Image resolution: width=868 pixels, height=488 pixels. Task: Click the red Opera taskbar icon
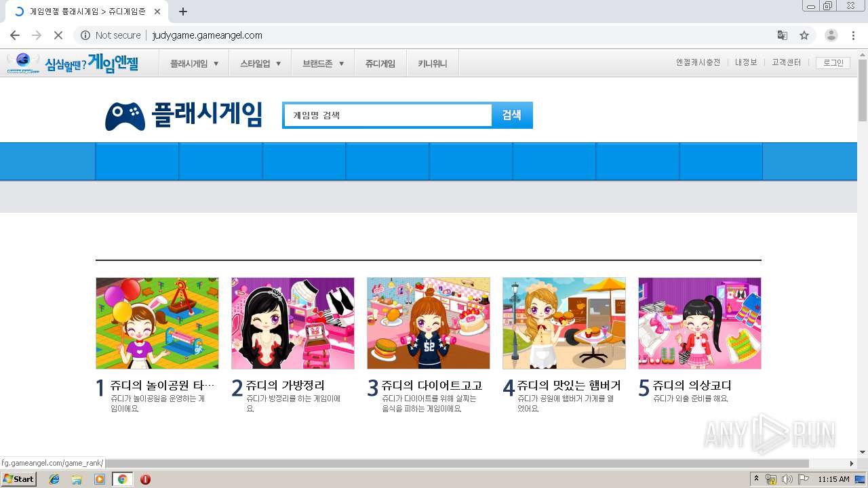(x=145, y=479)
